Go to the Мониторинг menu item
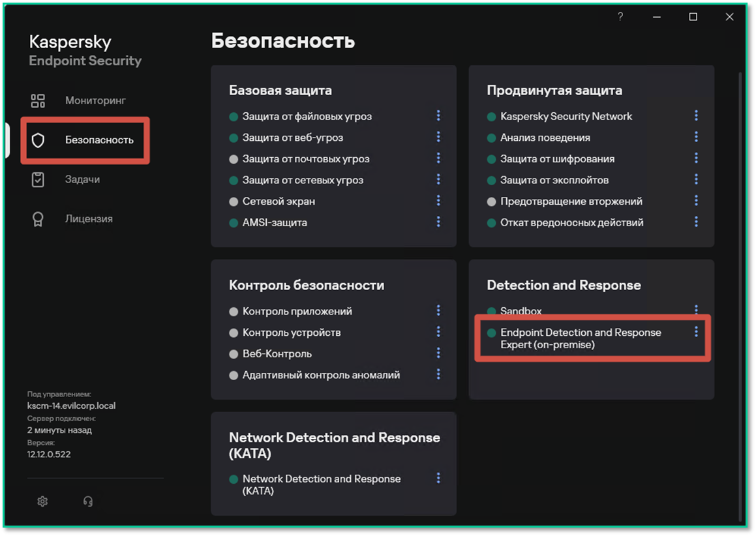The height and width of the screenshot is (536, 756). click(95, 100)
